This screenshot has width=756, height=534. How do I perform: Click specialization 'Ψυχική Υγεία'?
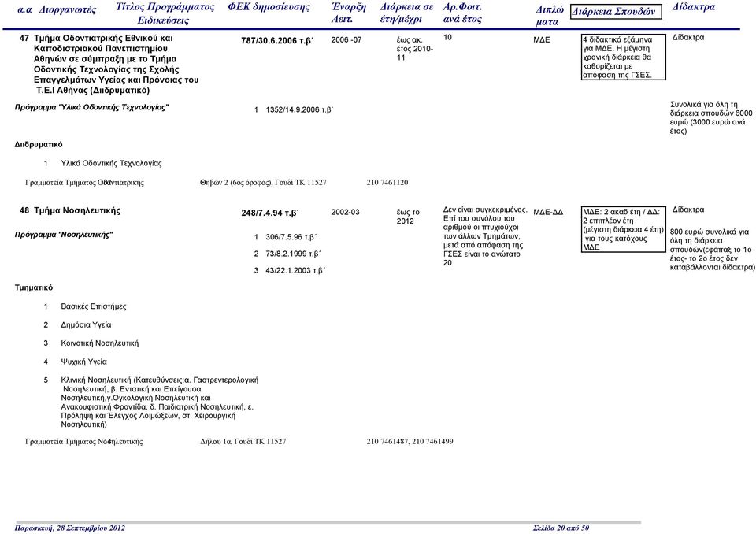click(84, 362)
